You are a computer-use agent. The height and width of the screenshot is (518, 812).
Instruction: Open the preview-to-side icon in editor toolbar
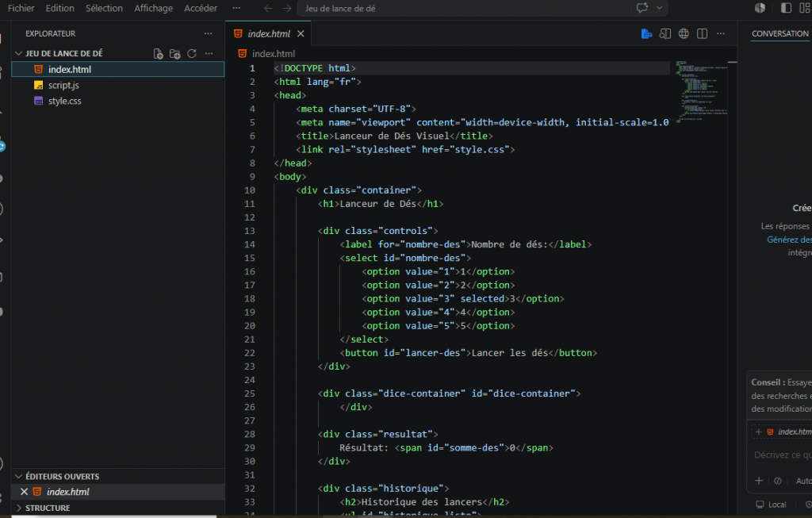[665, 33]
